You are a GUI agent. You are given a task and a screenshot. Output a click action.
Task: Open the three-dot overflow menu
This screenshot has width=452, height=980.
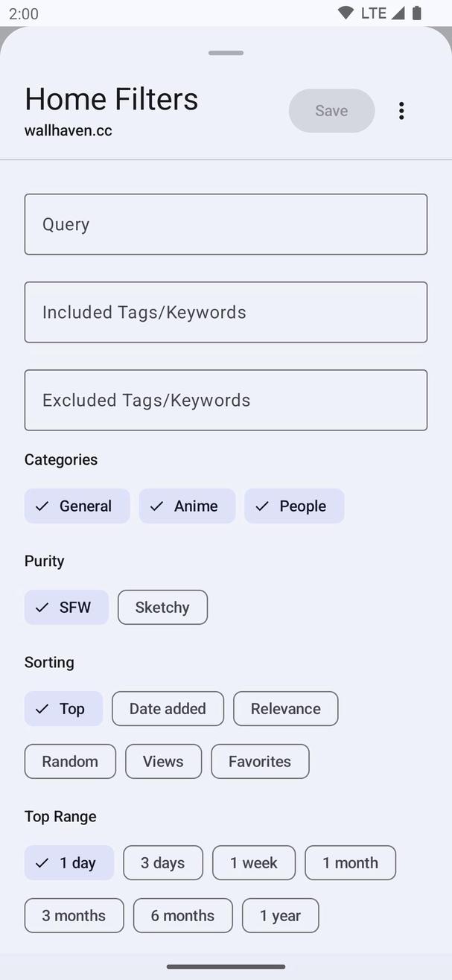[401, 110]
